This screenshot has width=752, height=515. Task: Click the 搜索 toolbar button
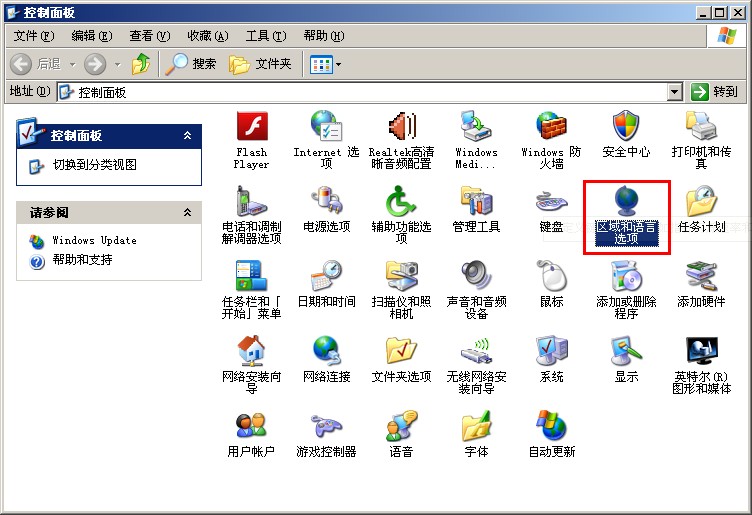tap(191, 64)
